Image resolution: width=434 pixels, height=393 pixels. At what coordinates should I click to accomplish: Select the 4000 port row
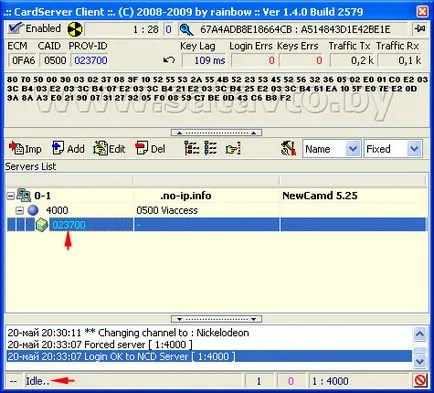click(x=217, y=210)
